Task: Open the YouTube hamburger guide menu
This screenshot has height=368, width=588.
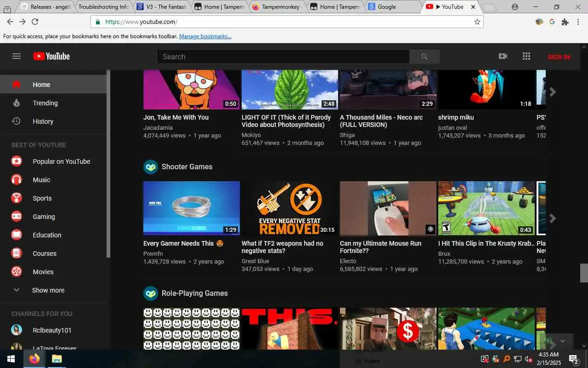Action: (x=17, y=56)
